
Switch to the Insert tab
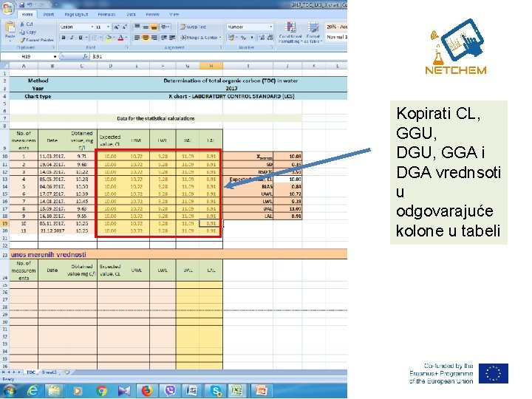(49, 14)
